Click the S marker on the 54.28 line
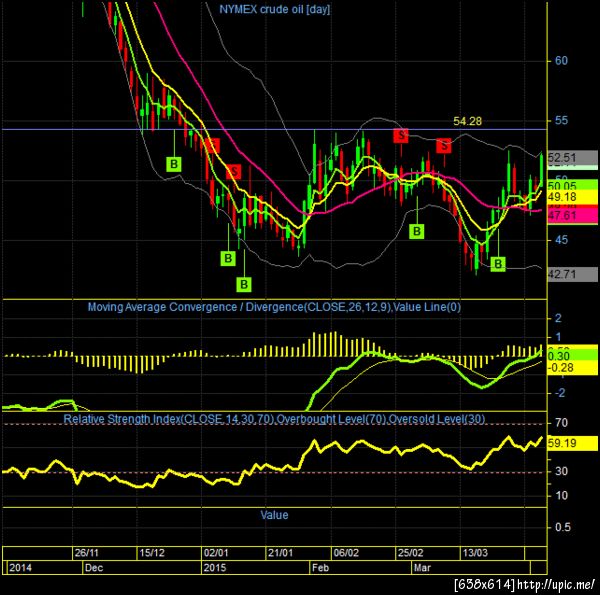This screenshot has height=595, width=600. (401, 135)
